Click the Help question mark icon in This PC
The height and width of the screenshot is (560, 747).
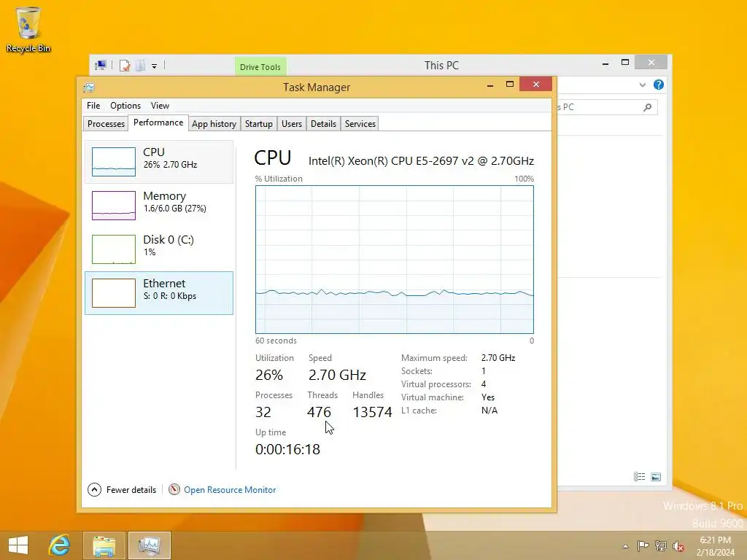pos(659,85)
